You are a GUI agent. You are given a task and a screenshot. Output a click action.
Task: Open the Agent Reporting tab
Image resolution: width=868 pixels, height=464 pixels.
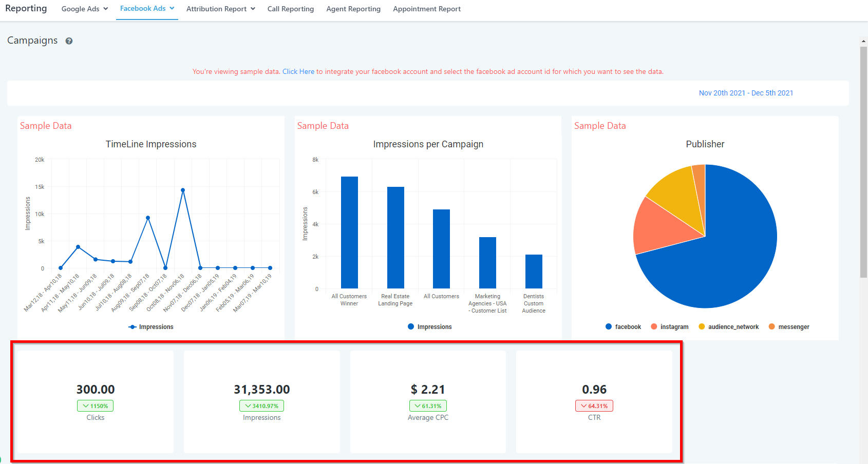click(x=353, y=9)
